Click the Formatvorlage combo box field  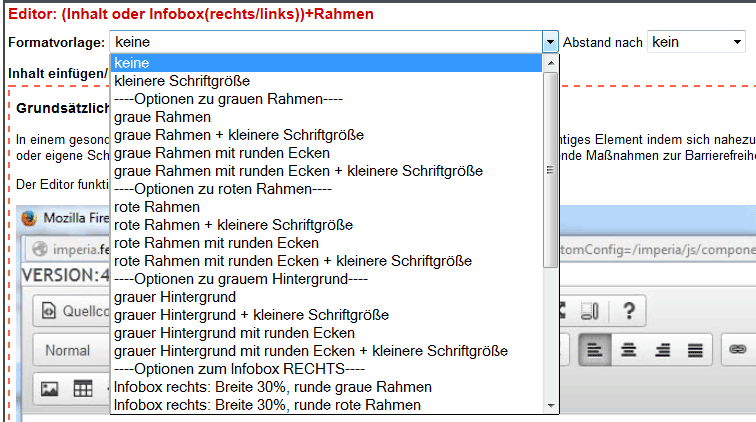pyautogui.click(x=334, y=42)
